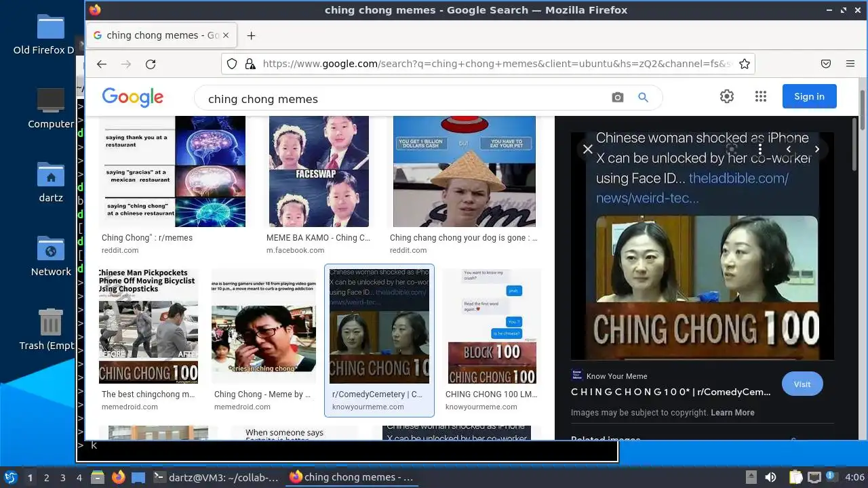868x488 pixels.
Task: Click the taskbar Firefox window entry
Action: (351, 477)
